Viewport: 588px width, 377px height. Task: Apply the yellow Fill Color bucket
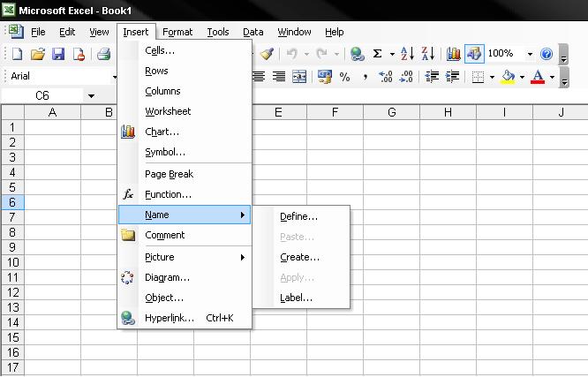point(508,77)
